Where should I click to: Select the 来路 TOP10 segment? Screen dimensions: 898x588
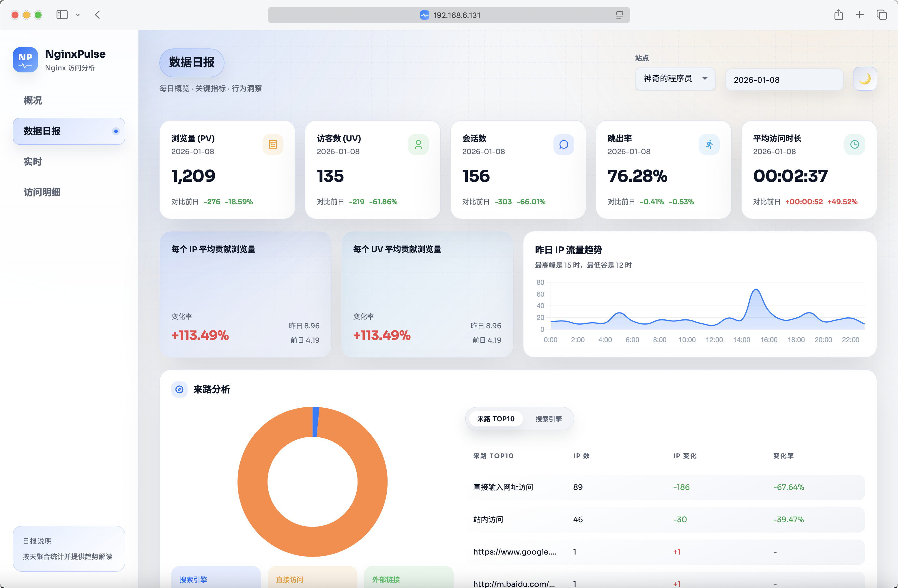pos(495,419)
